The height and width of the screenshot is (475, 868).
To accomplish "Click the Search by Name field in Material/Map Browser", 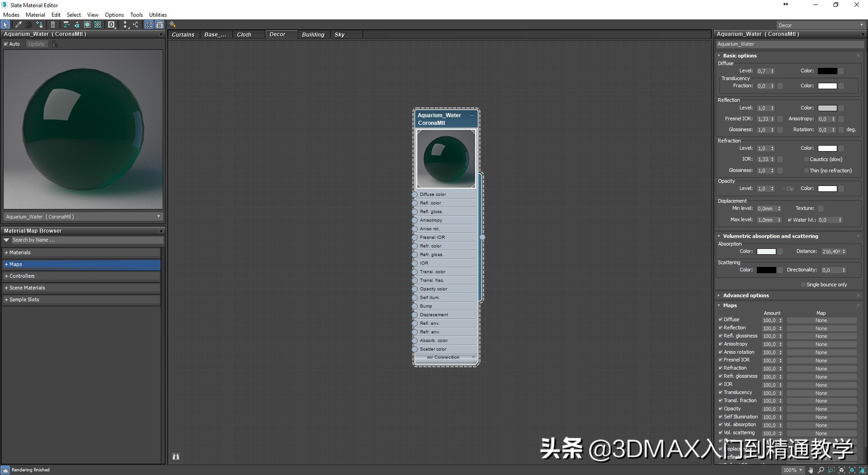I will [x=86, y=240].
